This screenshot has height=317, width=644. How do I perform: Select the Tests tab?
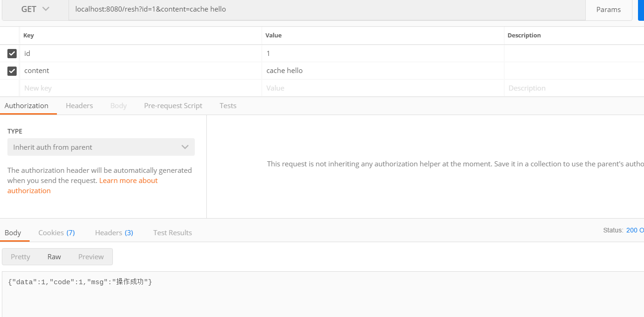(228, 105)
